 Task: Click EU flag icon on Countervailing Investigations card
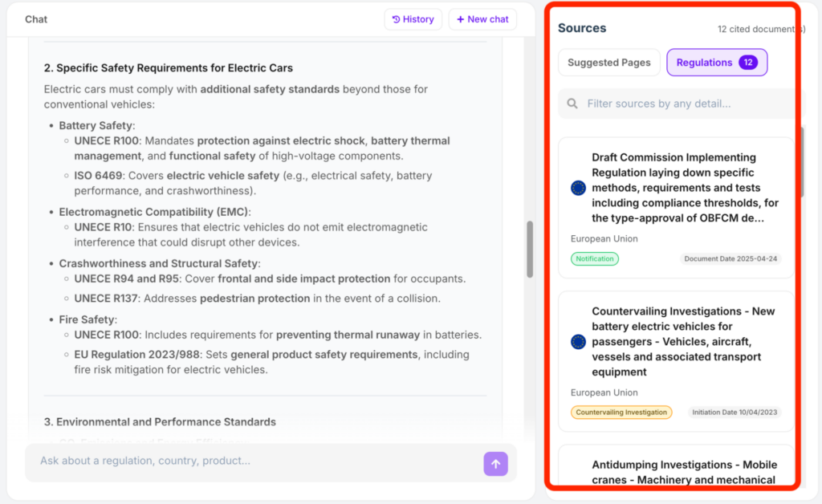click(x=578, y=342)
